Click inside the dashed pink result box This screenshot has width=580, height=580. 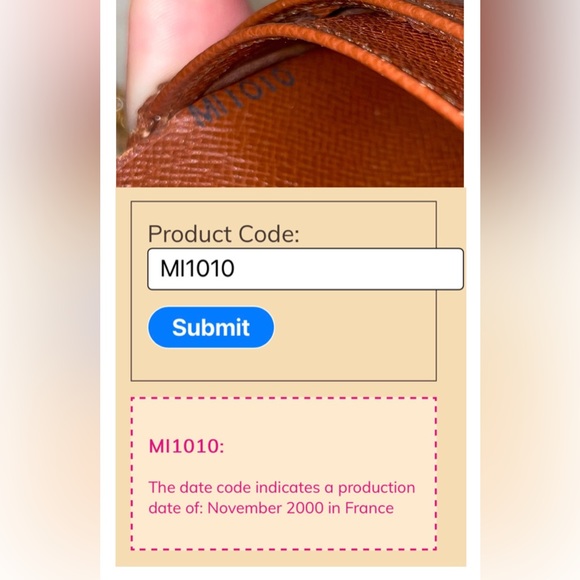tap(284, 474)
